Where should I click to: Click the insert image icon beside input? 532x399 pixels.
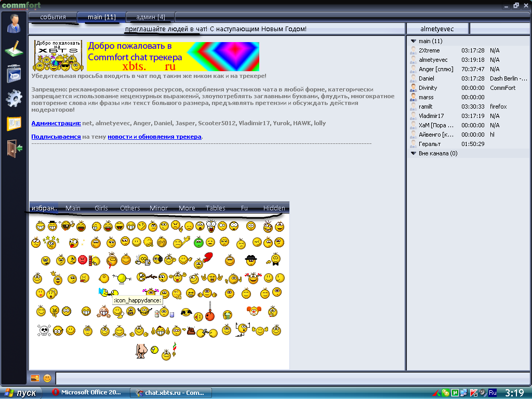[35, 378]
